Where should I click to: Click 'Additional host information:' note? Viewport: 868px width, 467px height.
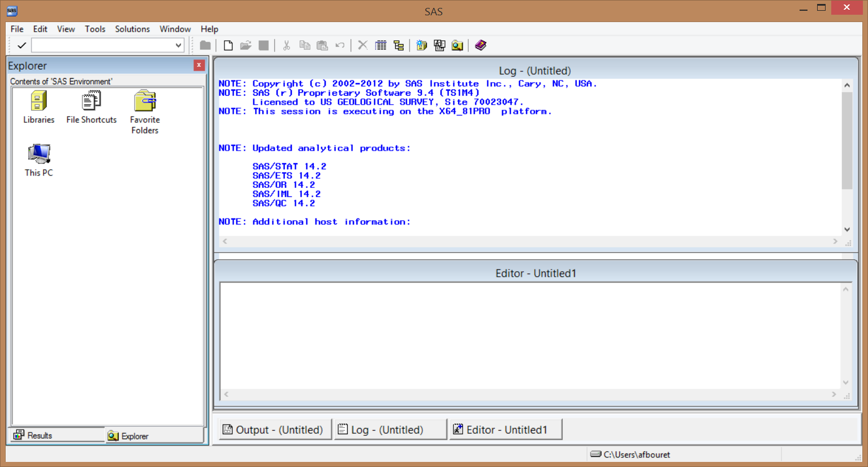coord(331,222)
